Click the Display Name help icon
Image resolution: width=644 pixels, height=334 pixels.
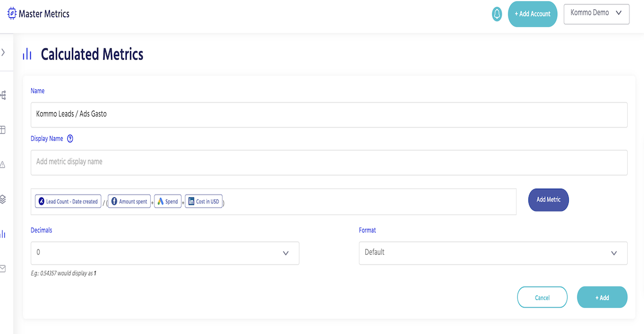tap(70, 139)
